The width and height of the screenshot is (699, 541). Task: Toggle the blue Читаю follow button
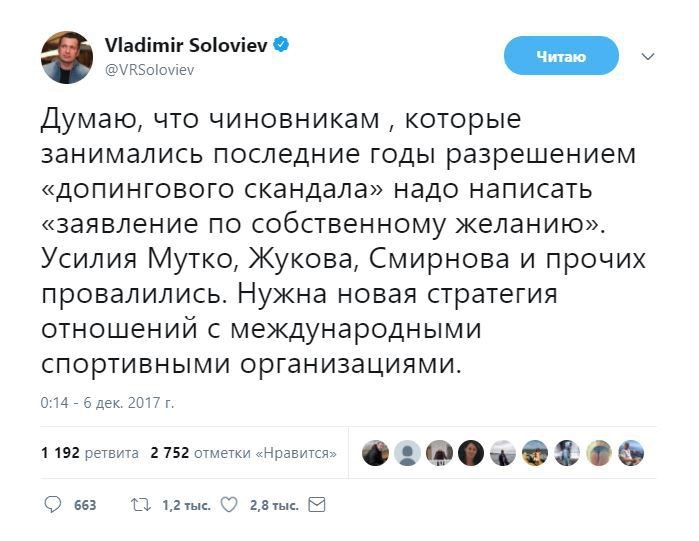click(x=561, y=56)
